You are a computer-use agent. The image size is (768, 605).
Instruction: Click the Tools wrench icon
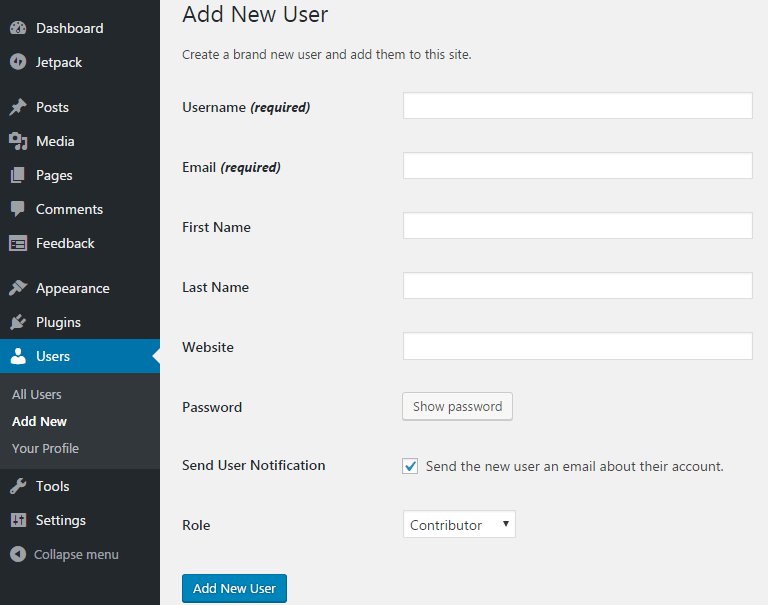pos(18,486)
